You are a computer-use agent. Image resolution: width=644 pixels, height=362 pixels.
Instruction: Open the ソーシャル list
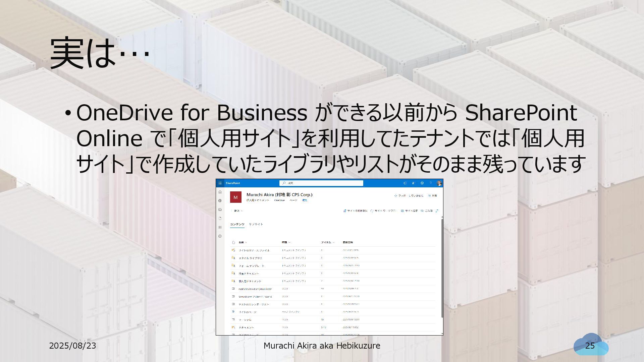[245, 320]
